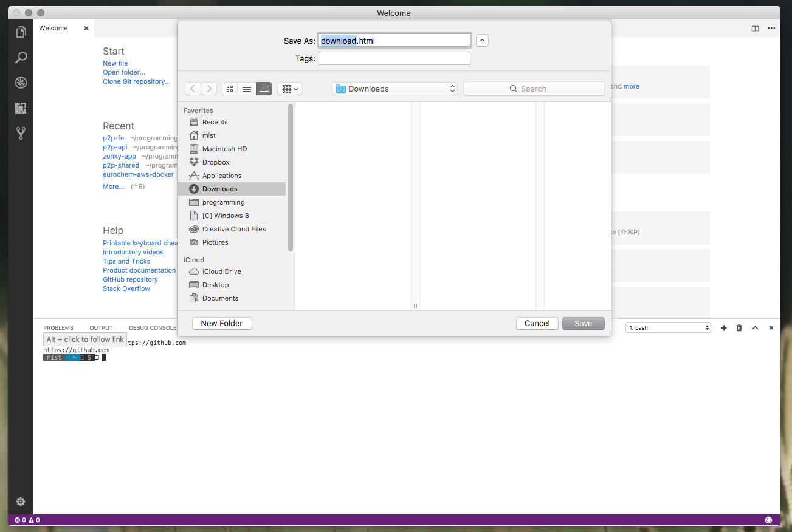Switch the file browser to list view
This screenshot has height=532, width=792.
click(x=246, y=88)
